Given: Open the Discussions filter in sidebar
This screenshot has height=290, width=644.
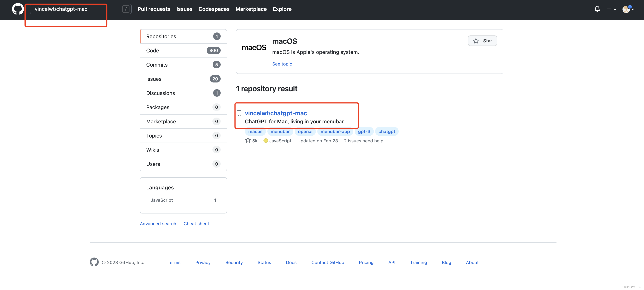Looking at the screenshot, I should click(x=183, y=93).
